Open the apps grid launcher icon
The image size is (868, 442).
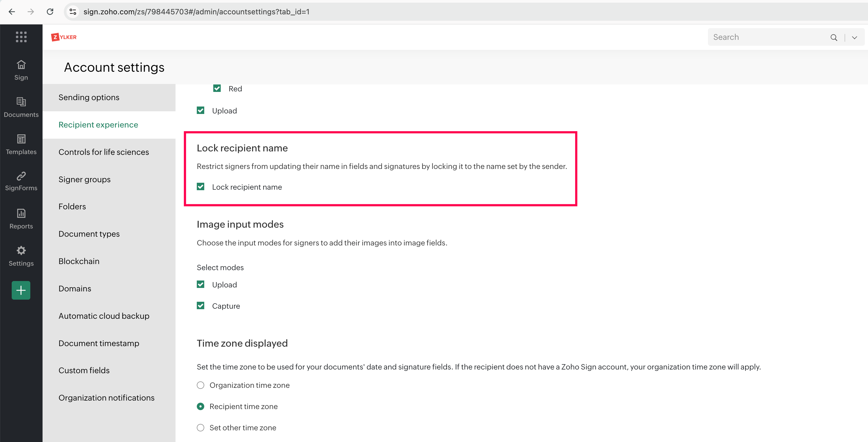click(21, 37)
